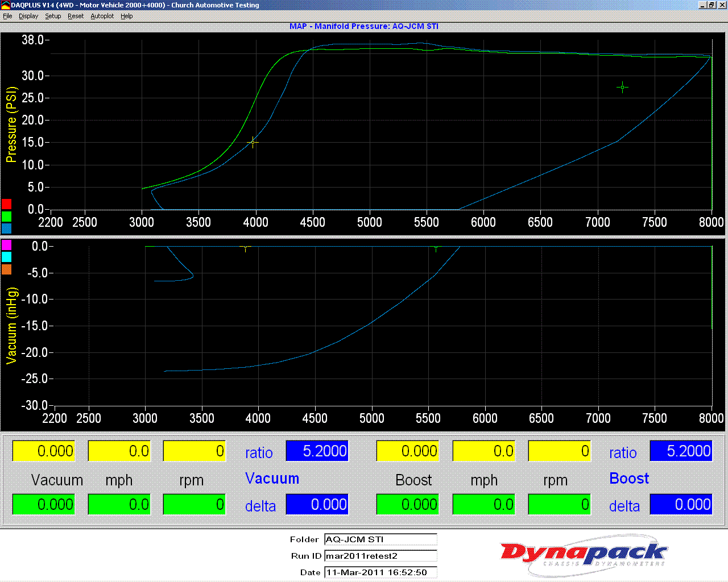
Task: Open the Setup menu
Action: pyautogui.click(x=53, y=16)
